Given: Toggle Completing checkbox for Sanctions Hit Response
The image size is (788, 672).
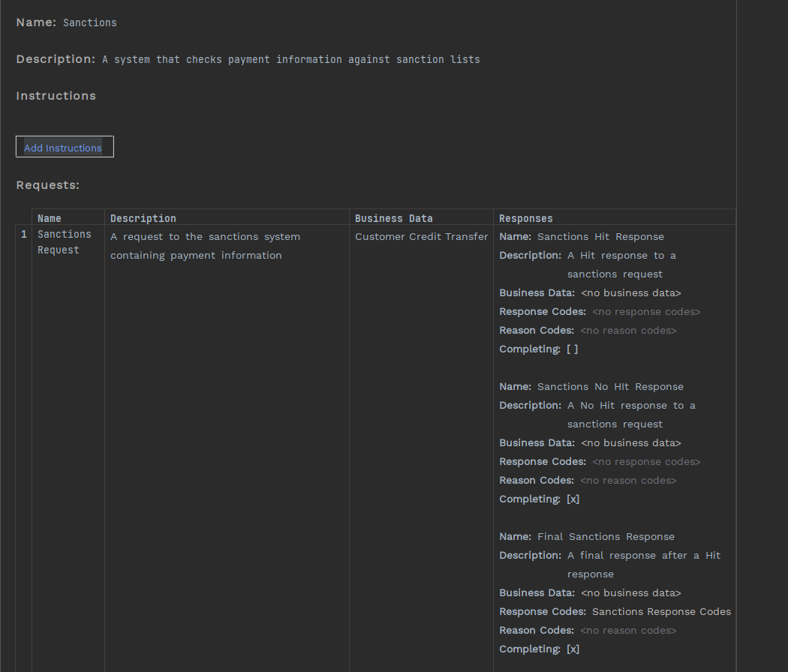Looking at the screenshot, I should 572,349.
